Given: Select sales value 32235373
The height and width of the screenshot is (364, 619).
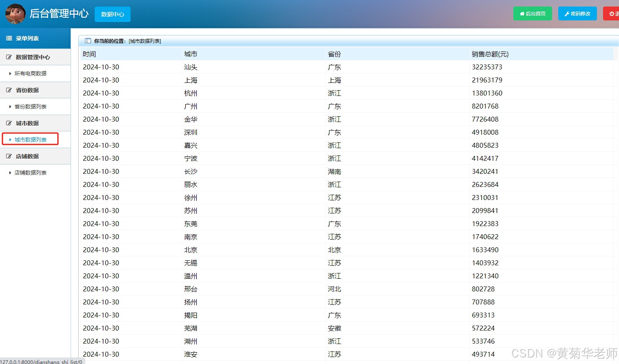Looking at the screenshot, I should coord(487,67).
